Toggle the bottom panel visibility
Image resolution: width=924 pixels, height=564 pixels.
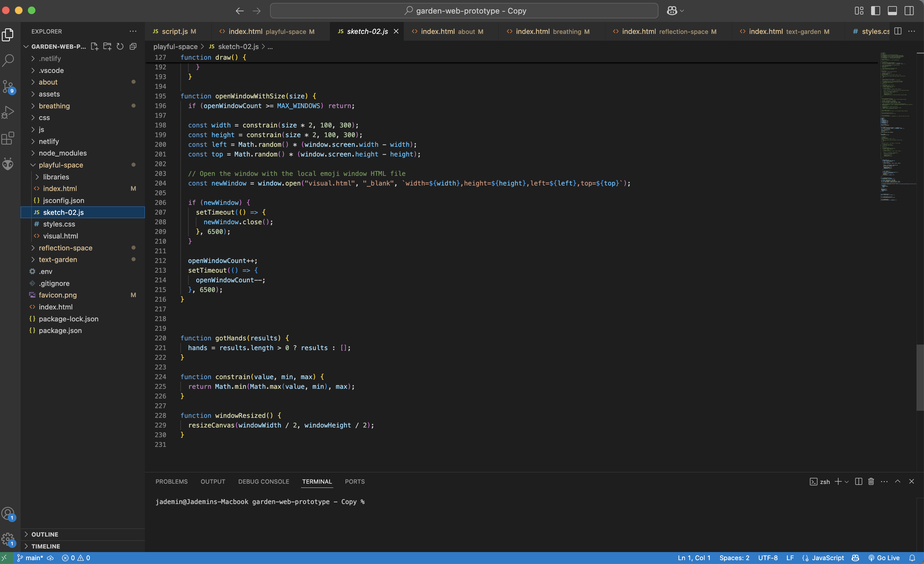tap(892, 11)
